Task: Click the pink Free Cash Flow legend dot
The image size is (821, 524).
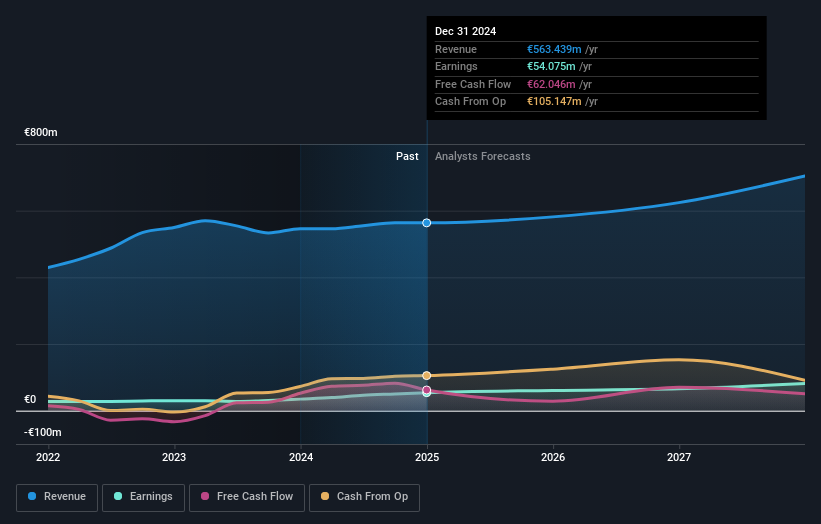Action: 205,496
